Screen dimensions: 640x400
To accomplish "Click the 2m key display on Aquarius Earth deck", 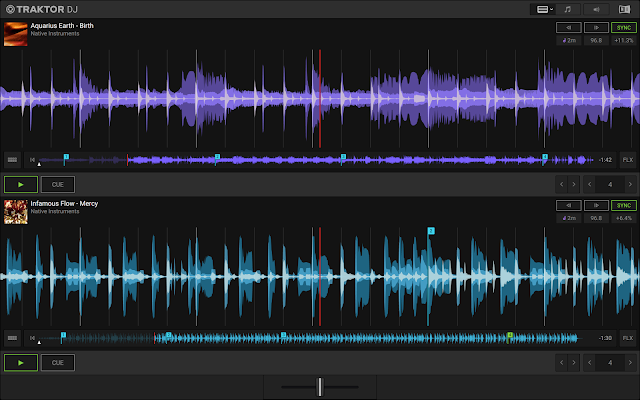I will click(569, 40).
